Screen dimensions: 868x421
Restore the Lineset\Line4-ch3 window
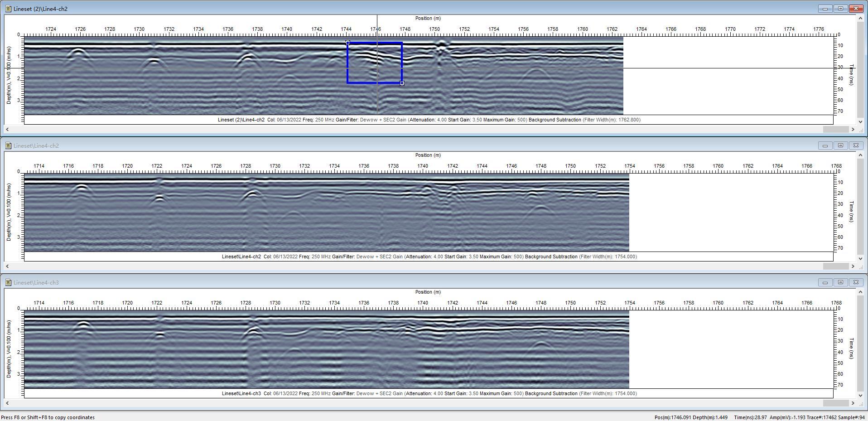click(x=840, y=282)
